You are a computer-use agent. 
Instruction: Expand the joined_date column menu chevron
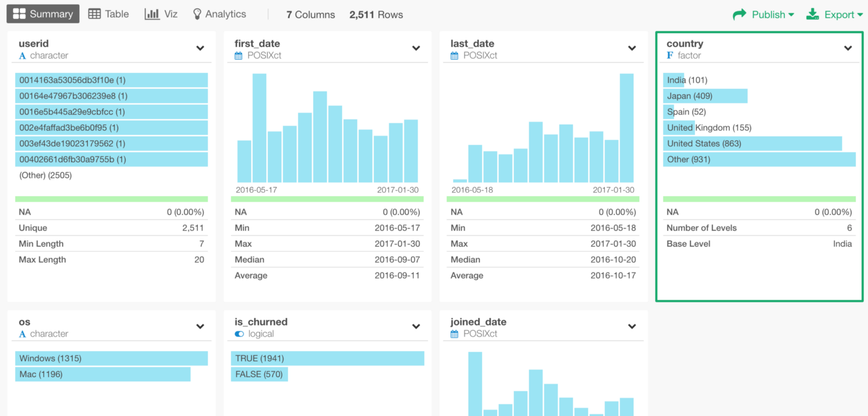pyautogui.click(x=632, y=327)
